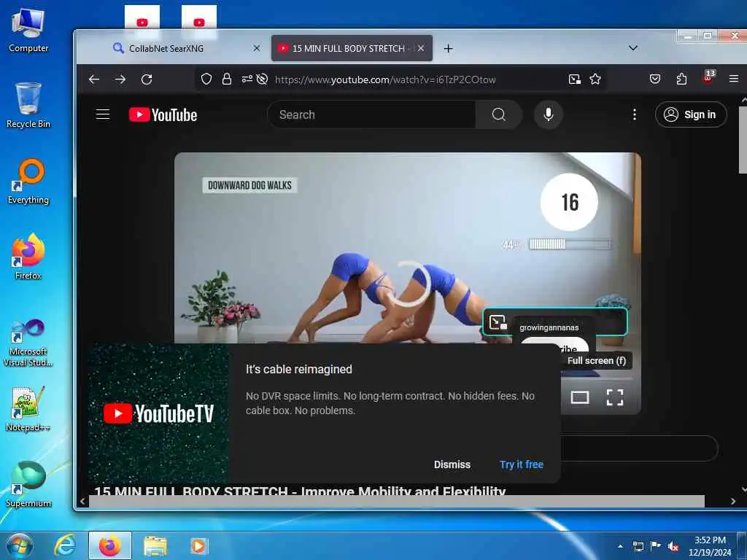Open Firefox extensions puzzle icon
This screenshot has height=560, width=747.
(682, 79)
